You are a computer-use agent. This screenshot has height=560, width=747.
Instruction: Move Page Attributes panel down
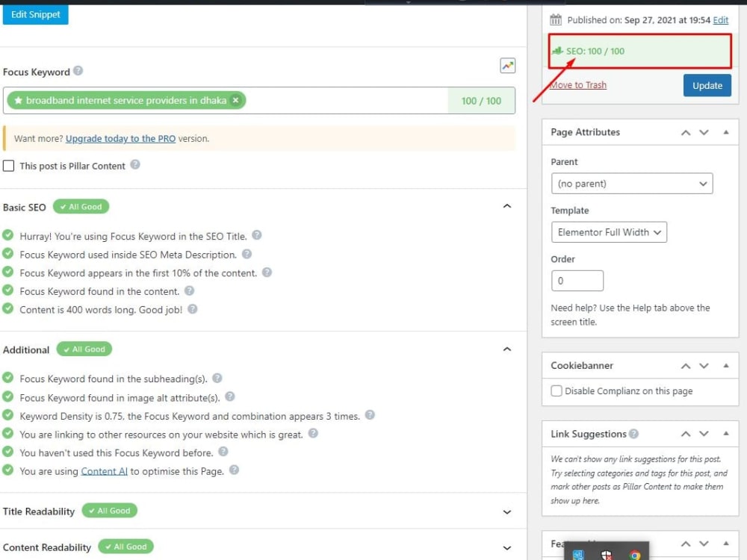[x=704, y=132]
